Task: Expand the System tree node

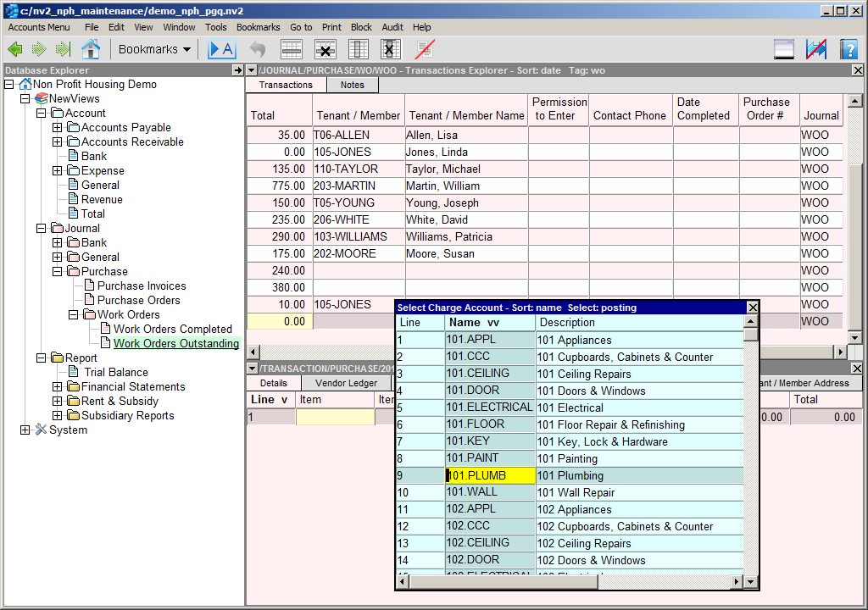Action: pyautogui.click(x=25, y=430)
